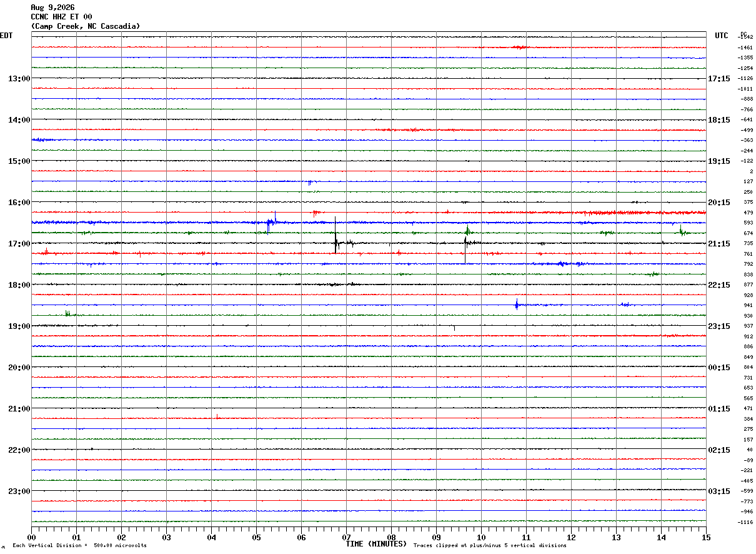Click the blue spike burst near minute 05
Viewport: 756px width, 554px height.
tap(271, 221)
